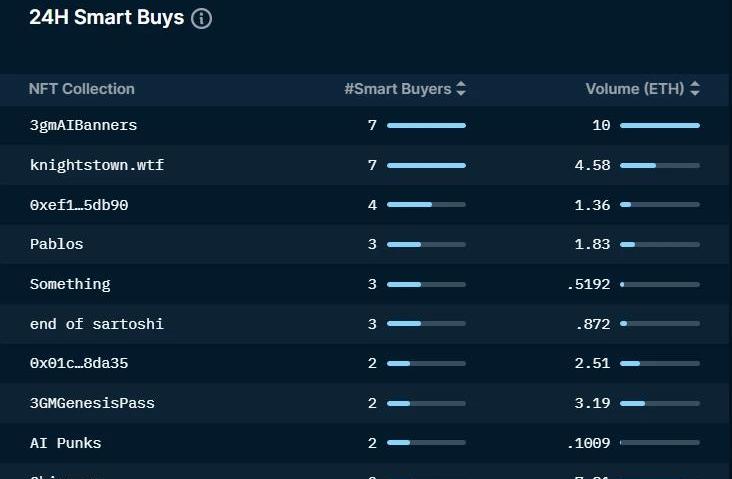This screenshot has height=479, width=732.
Task: Open the Something collection
Action: coord(70,284)
